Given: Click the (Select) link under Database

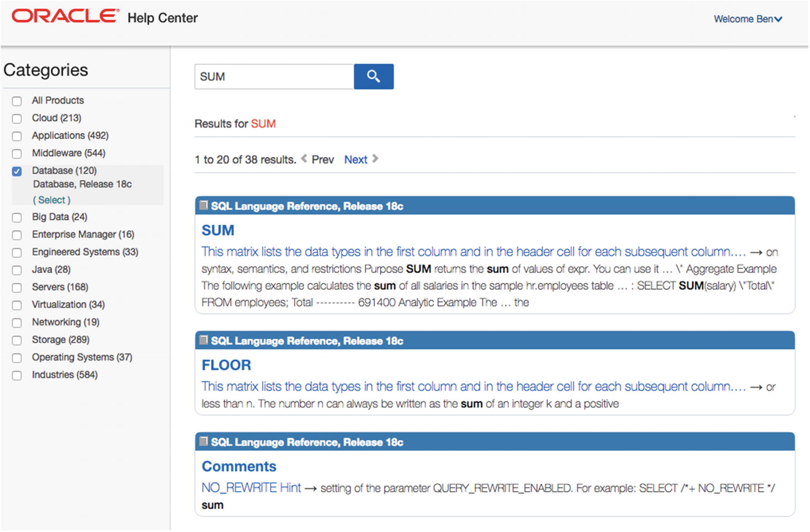Looking at the screenshot, I should click(x=52, y=200).
